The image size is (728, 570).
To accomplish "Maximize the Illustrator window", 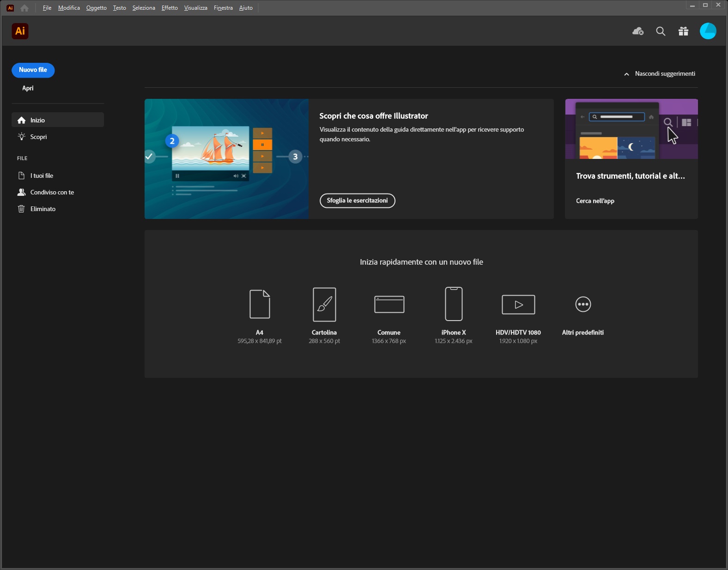I will [x=705, y=5].
